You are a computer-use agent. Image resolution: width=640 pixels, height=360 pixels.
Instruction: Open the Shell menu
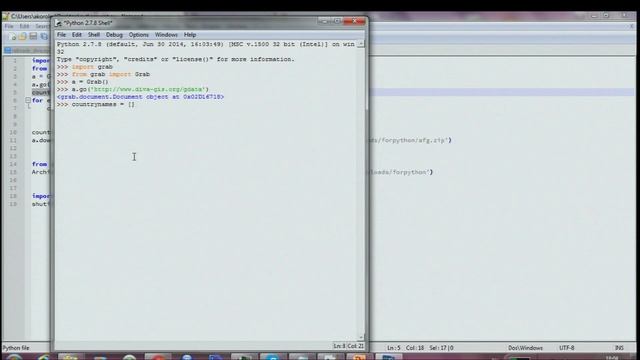click(x=94, y=35)
